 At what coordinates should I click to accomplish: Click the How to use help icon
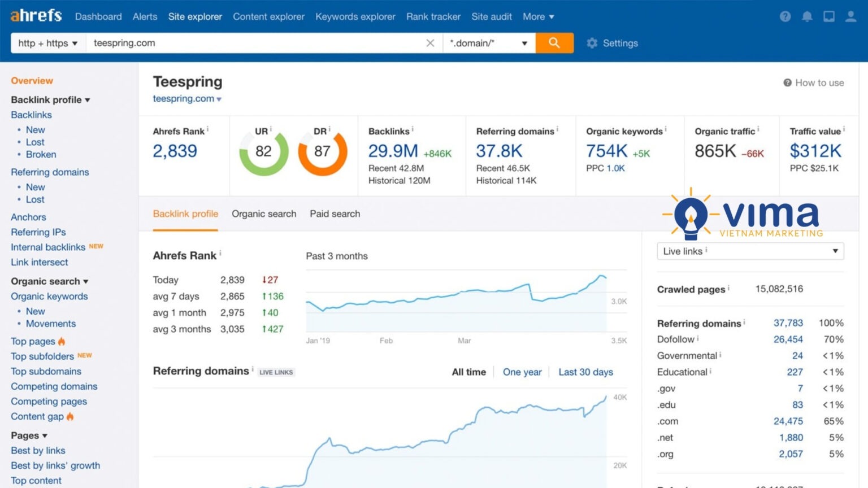(x=787, y=83)
